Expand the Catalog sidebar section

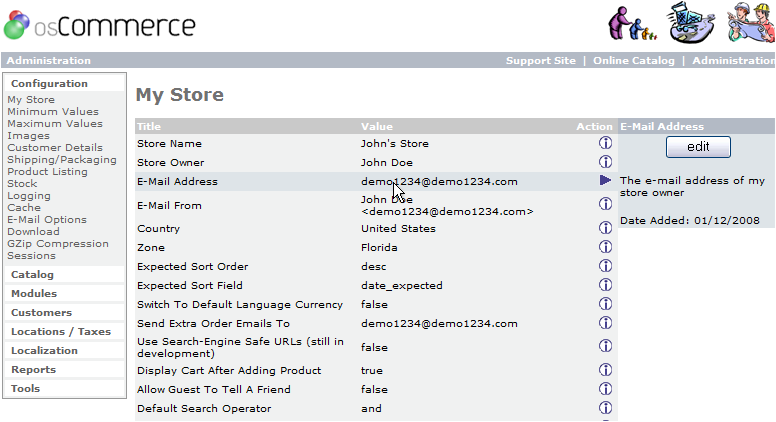pos(33,275)
